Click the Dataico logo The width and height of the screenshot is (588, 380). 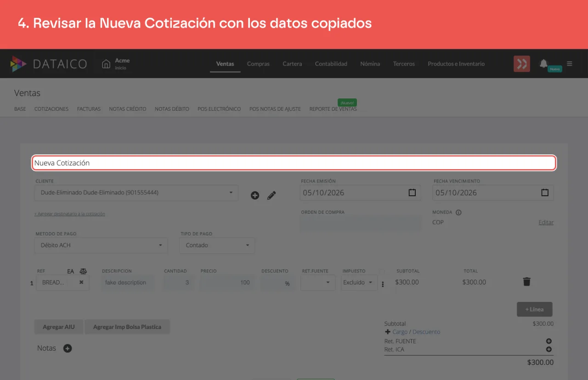coord(48,64)
